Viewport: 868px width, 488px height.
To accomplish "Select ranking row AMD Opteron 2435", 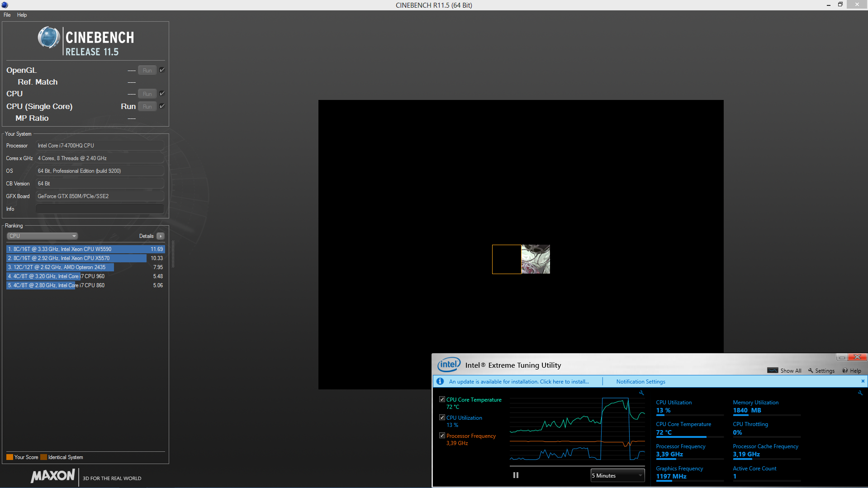I will [85, 267].
